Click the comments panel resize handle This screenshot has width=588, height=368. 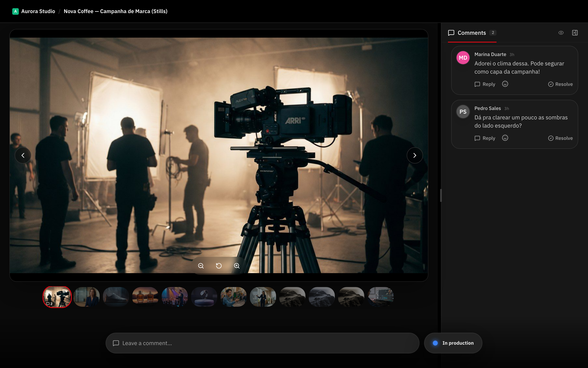(441, 195)
